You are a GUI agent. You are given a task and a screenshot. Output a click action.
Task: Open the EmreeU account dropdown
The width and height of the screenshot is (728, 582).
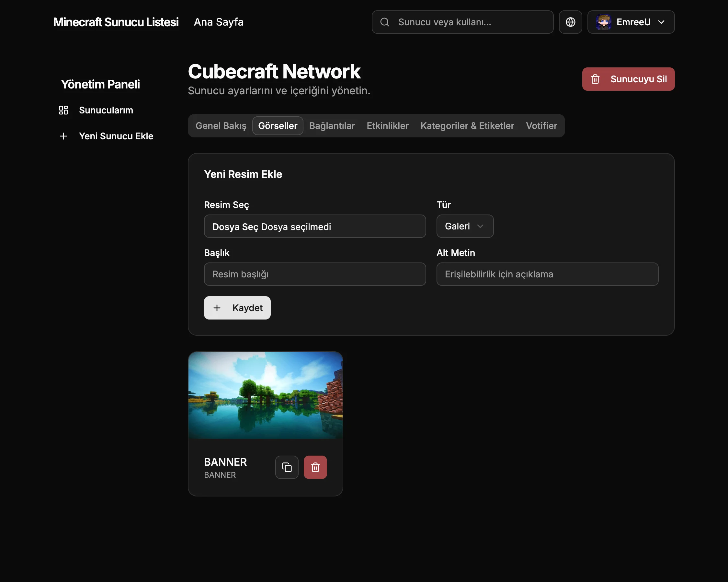click(631, 22)
